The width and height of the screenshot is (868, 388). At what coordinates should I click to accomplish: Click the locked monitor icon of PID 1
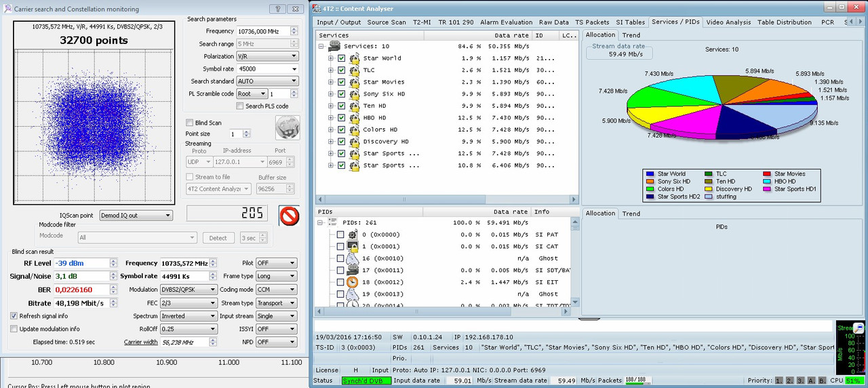point(353,246)
